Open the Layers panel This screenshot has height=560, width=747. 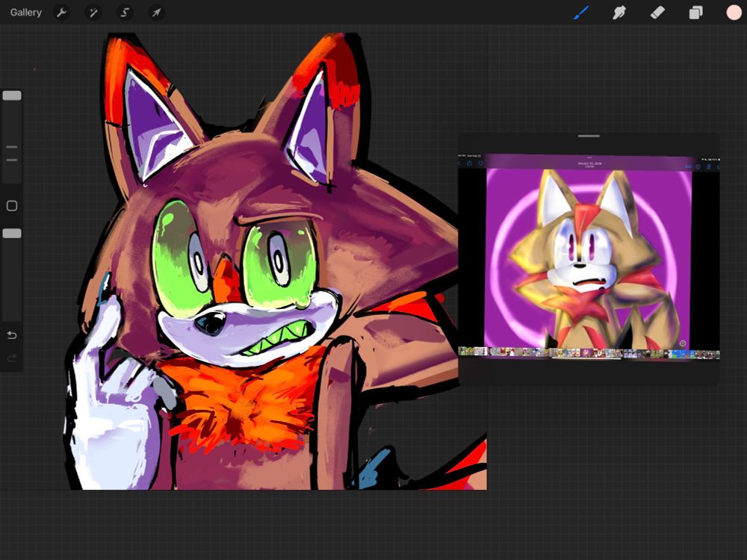(x=695, y=13)
